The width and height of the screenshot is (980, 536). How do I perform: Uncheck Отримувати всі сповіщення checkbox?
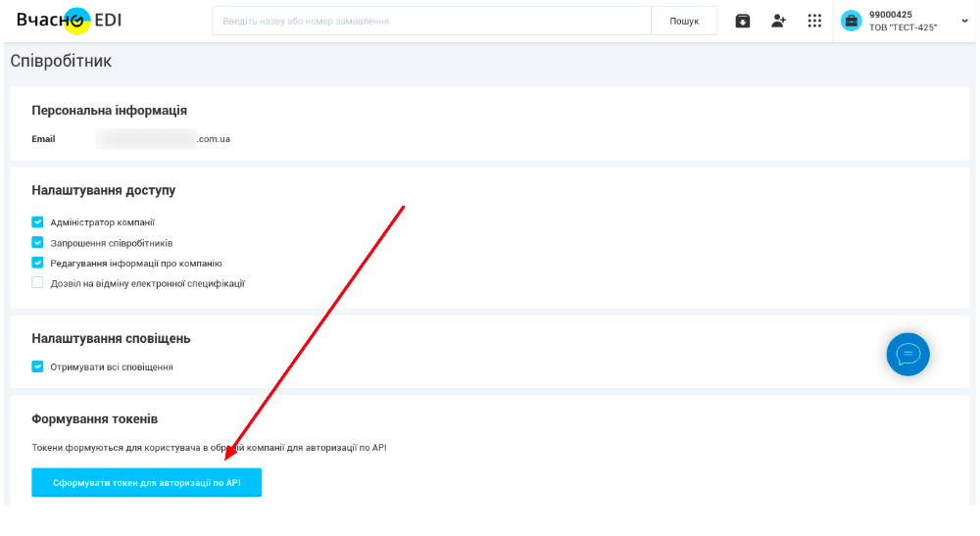tap(37, 366)
